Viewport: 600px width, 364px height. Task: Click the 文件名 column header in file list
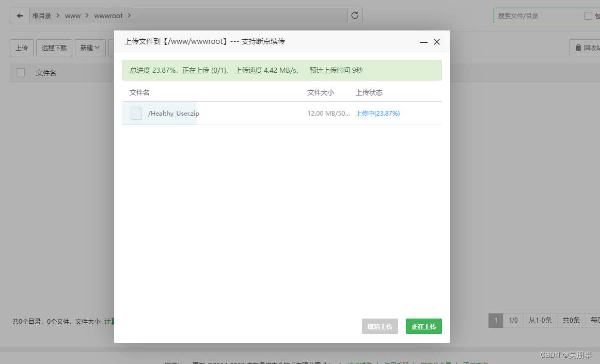46,73
